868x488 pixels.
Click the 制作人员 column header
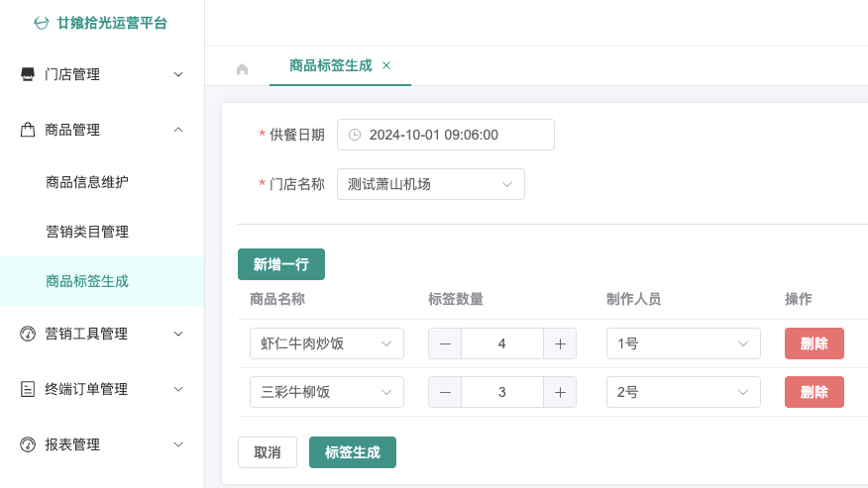tap(634, 299)
